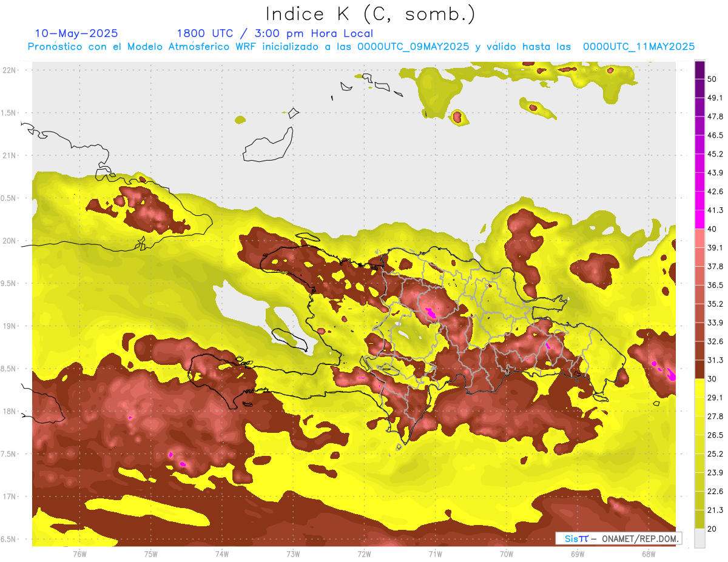Click colorbar value '50'
This screenshot has width=728, height=562.
tap(713, 79)
